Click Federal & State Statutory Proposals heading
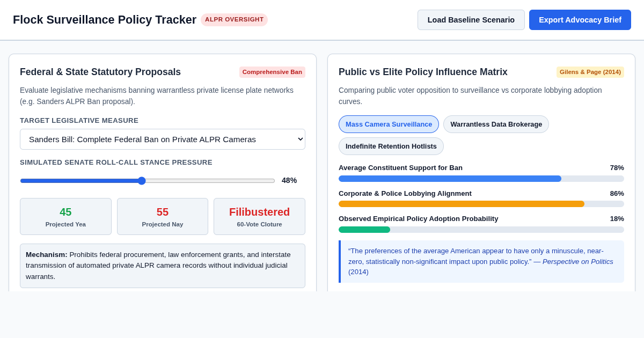The image size is (644, 338). [x=100, y=72]
